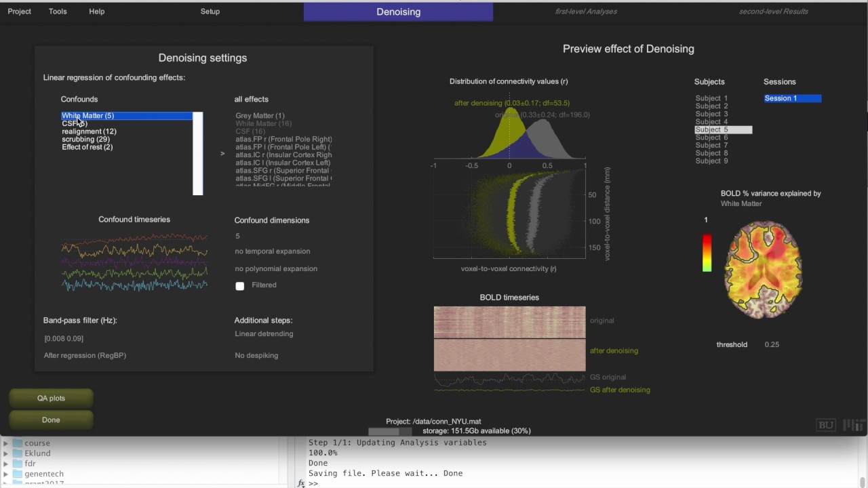Viewport: 868px width, 488px height.
Task: Open the no polynomial expansion option
Action: pos(276,268)
